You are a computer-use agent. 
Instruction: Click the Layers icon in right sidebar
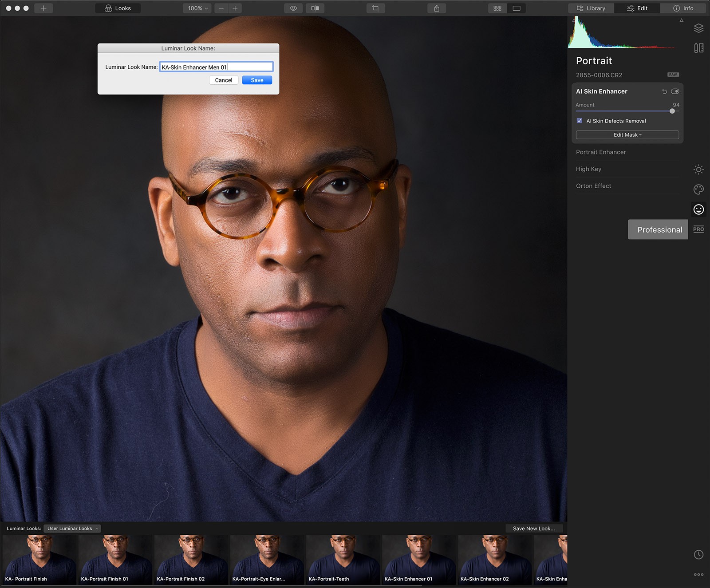click(x=698, y=28)
